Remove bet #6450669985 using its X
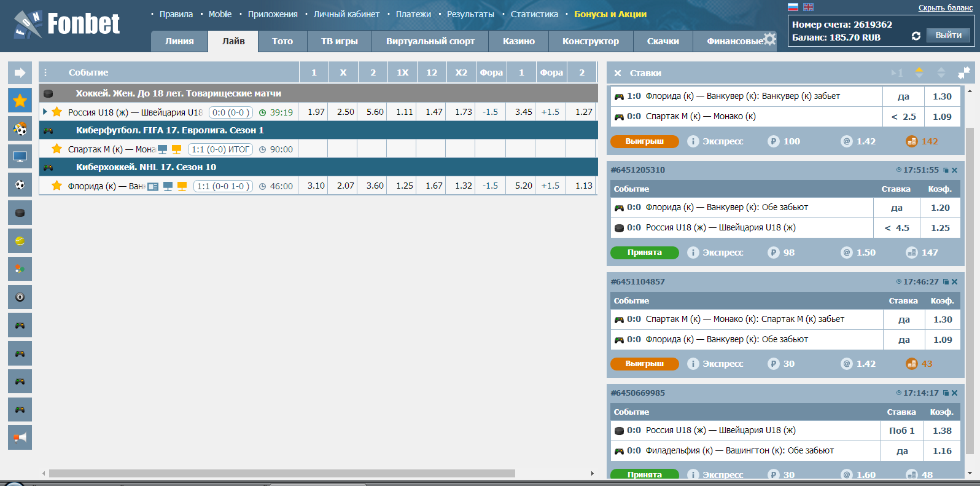Viewport: 980px width, 486px height. [954, 393]
